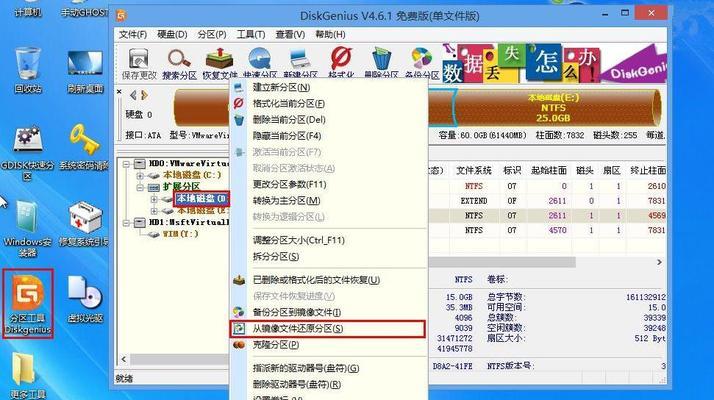The height and width of the screenshot is (400, 714).
Task: Select the EXTEND partition table row
Action: click(x=547, y=201)
